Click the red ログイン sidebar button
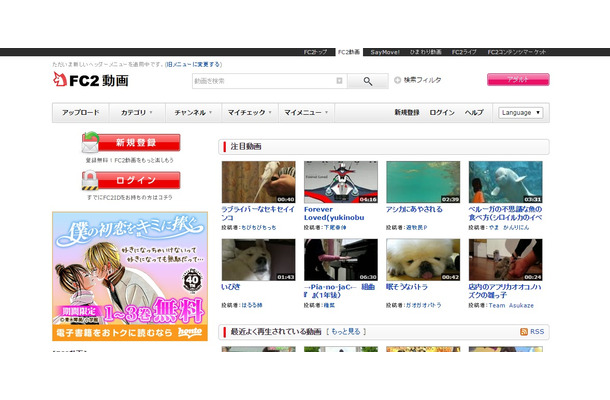 131,181
